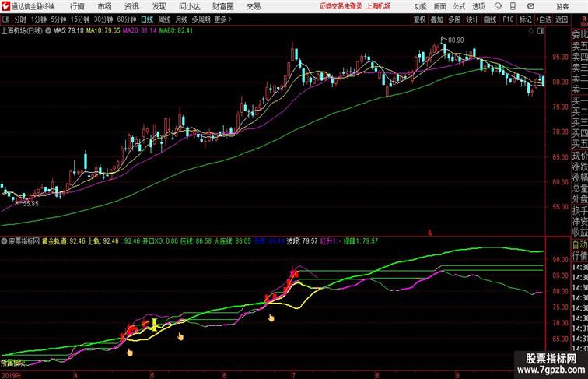Open the 行情 menu
This screenshot has width=588, height=379.
click(x=77, y=6)
